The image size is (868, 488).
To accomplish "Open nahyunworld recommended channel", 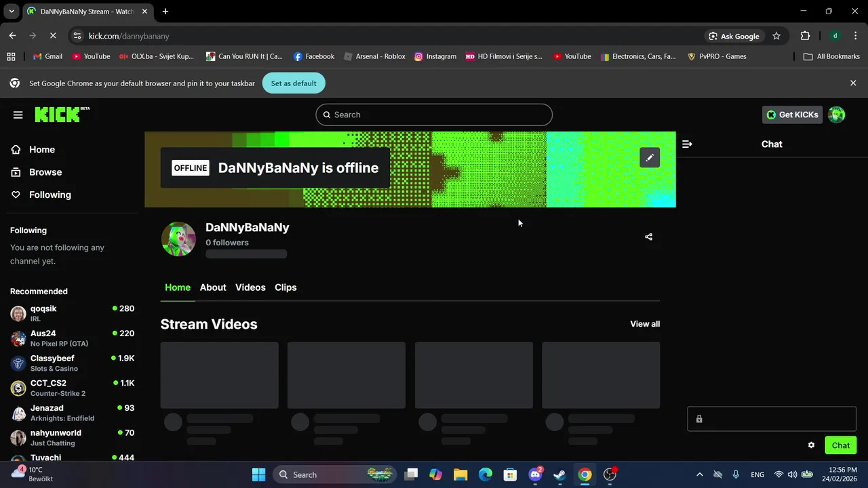I will 72,438.
